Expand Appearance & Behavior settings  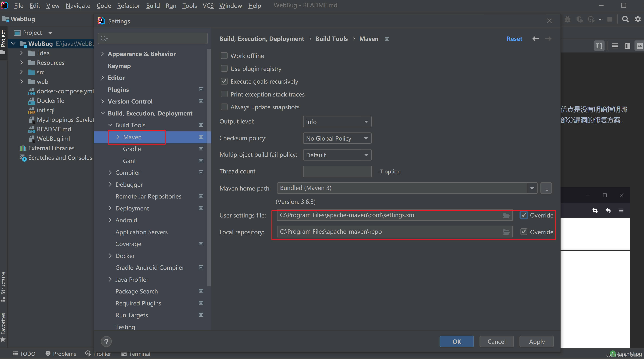point(103,54)
